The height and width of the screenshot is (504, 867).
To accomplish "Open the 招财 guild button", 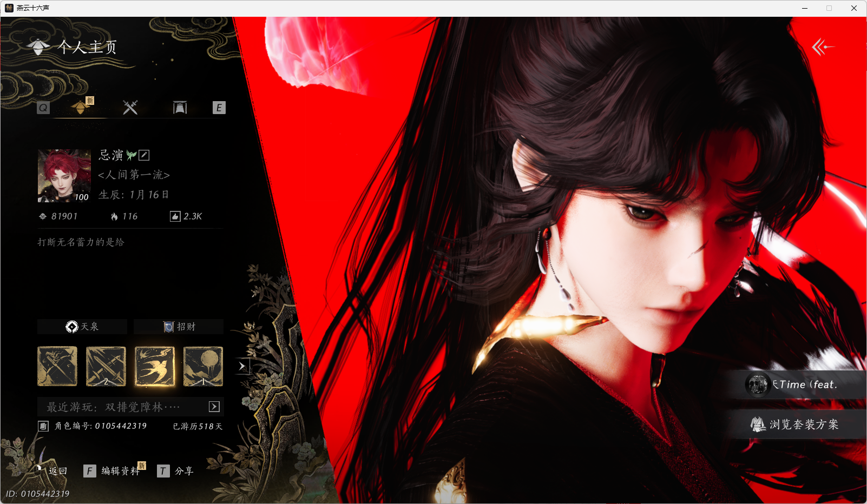I will (179, 327).
